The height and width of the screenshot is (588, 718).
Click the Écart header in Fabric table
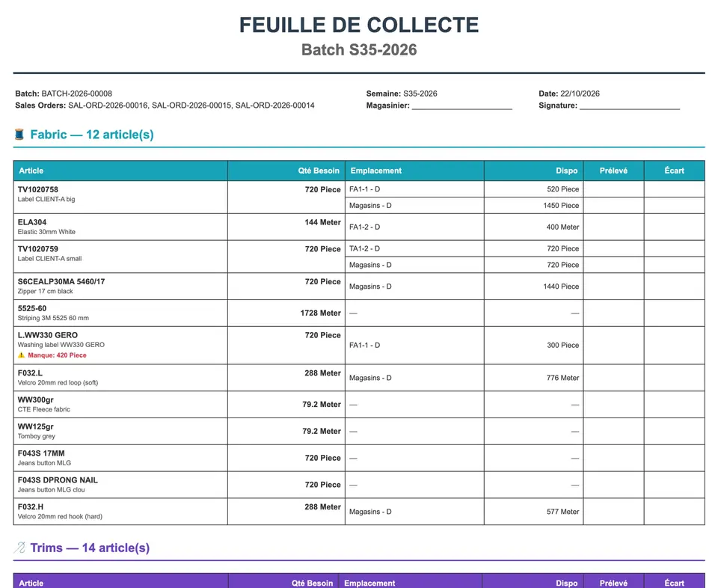674,171
